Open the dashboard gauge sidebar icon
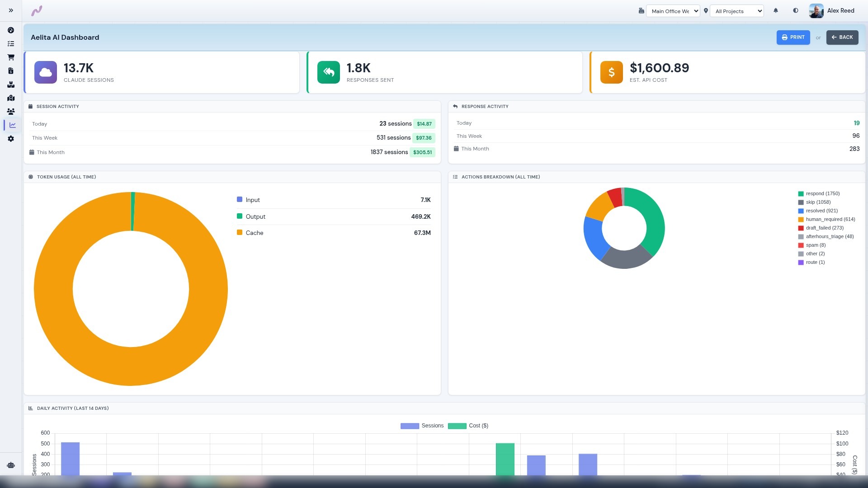868x488 pixels. pos(11,30)
